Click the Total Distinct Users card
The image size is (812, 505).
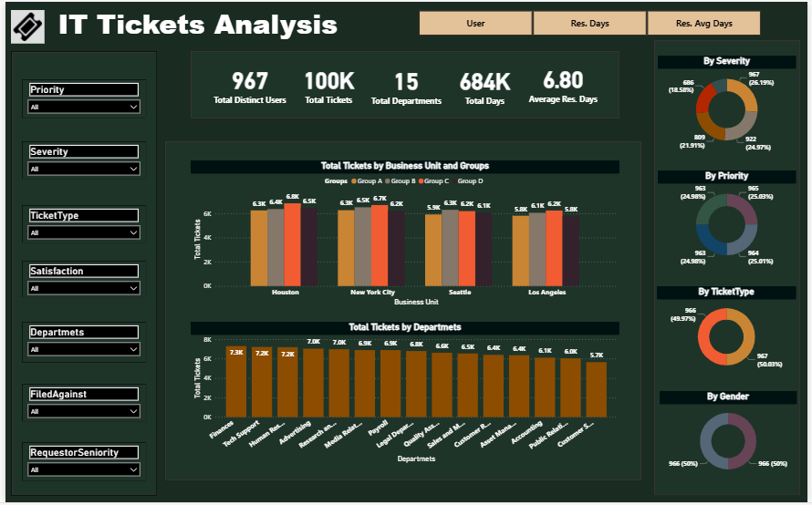coord(250,88)
